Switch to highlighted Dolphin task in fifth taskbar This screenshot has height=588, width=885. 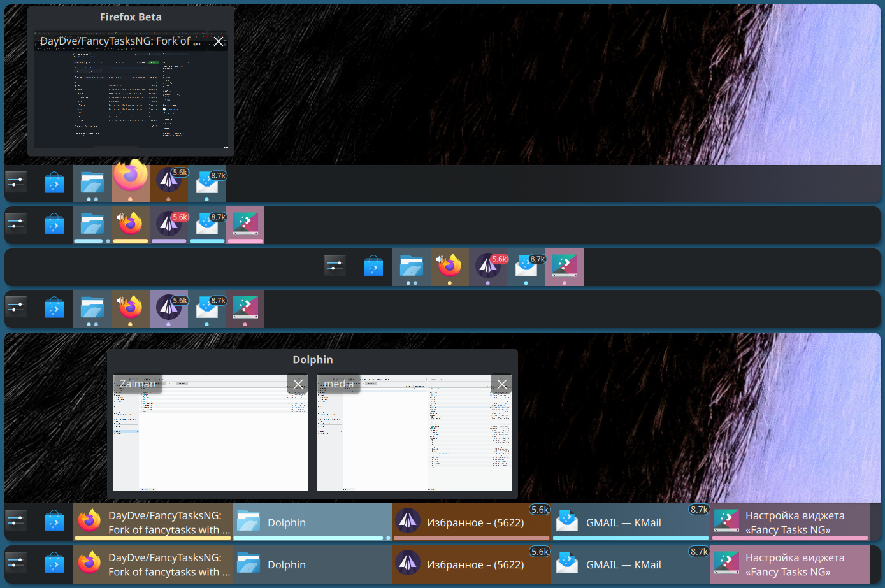[x=312, y=522]
